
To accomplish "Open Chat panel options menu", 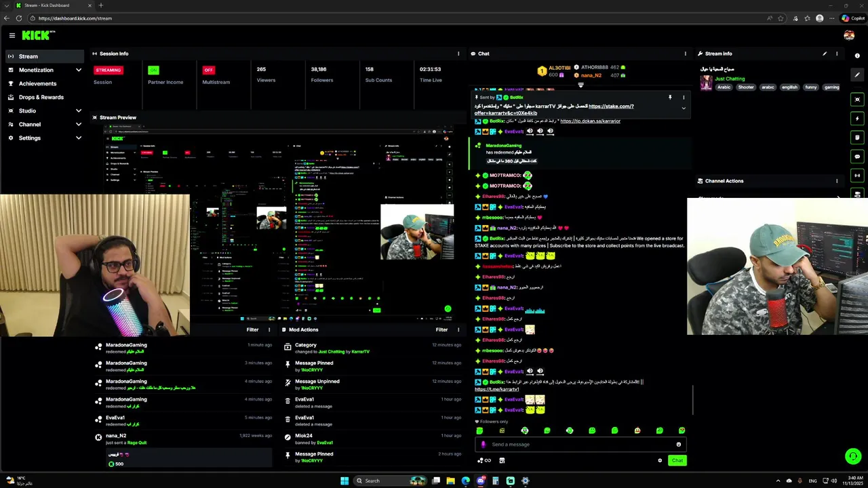I will coord(685,54).
